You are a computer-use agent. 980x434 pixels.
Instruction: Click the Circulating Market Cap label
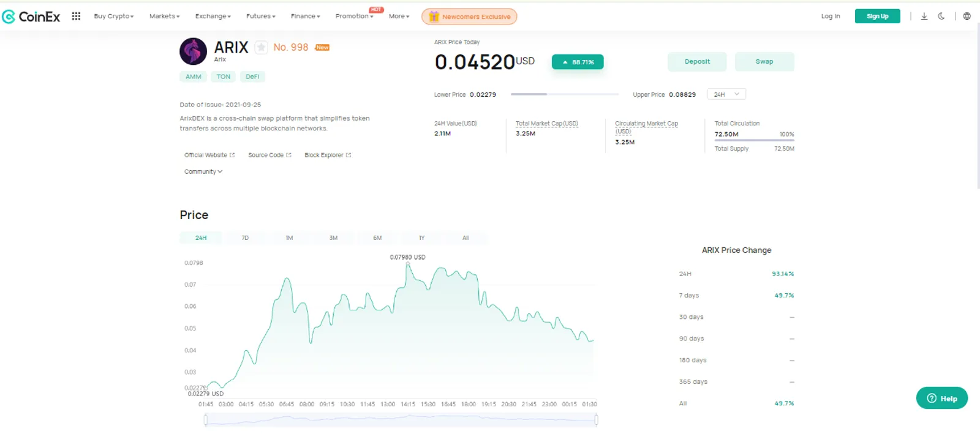pos(646,127)
